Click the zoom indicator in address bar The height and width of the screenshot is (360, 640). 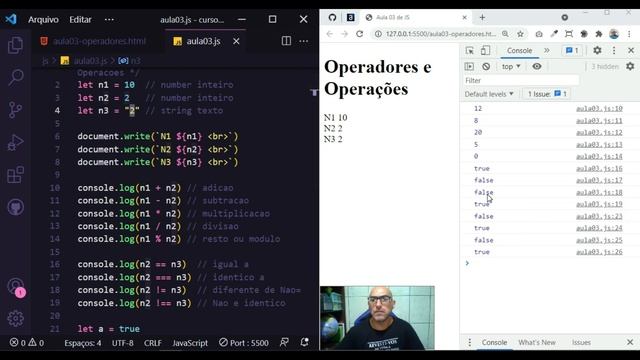pos(505,34)
